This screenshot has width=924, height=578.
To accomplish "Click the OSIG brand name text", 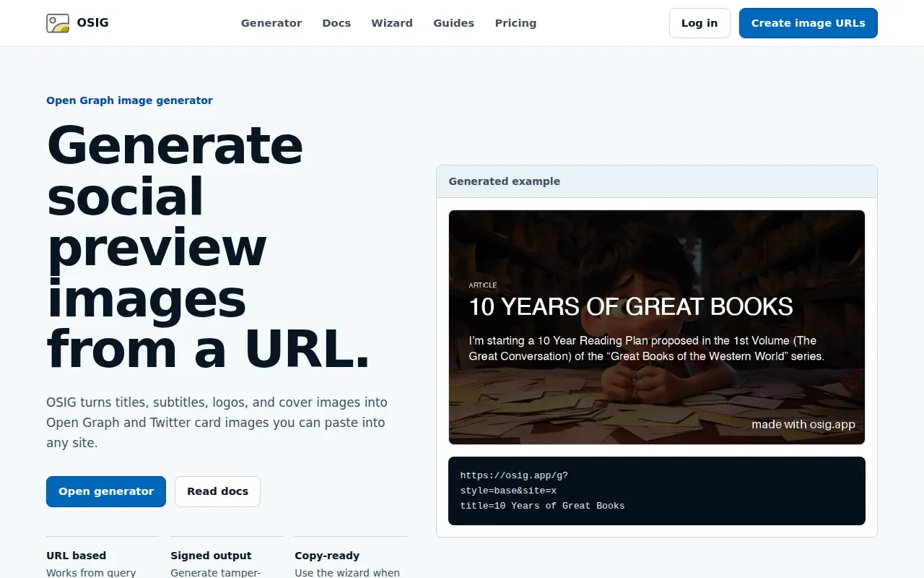I will coord(92,23).
